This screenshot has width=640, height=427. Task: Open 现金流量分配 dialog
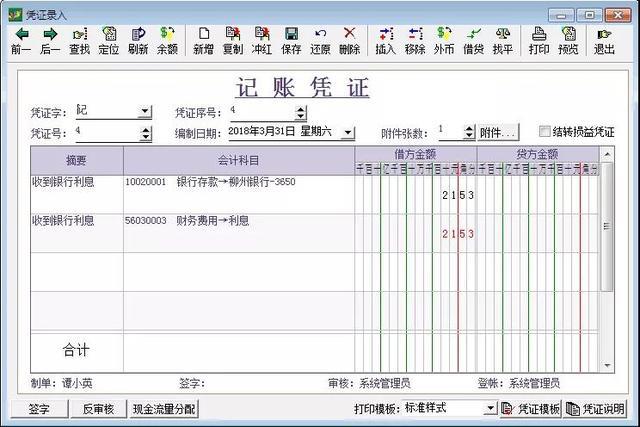coord(165,408)
